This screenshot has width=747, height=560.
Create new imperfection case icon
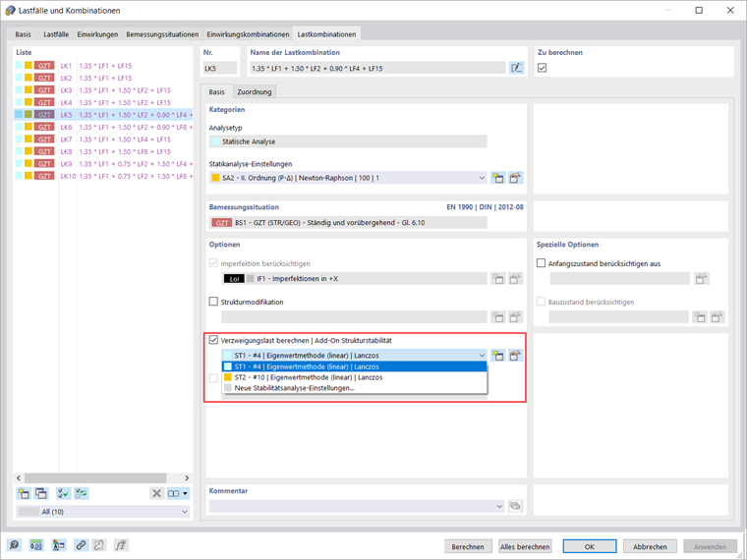(498, 279)
